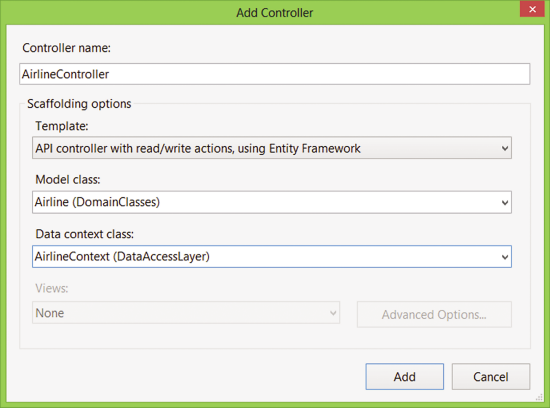Image resolution: width=550 pixels, height=408 pixels.
Task: Open the Template dropdown
Action: click(272, 148)
